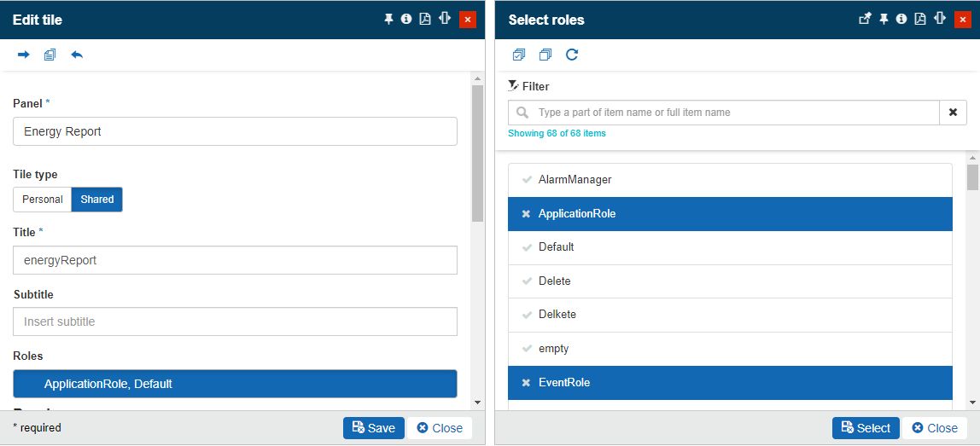Open the Roles selection field

[x=235, y=384]
